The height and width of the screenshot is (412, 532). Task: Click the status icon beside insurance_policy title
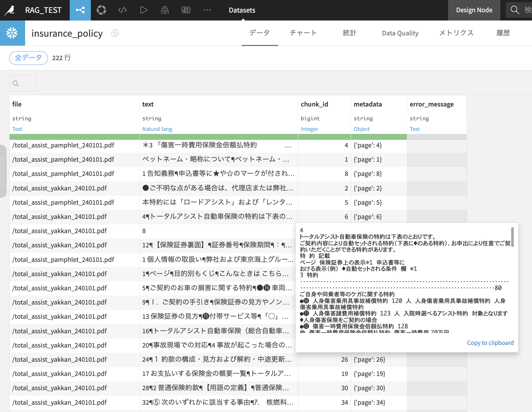115,33
